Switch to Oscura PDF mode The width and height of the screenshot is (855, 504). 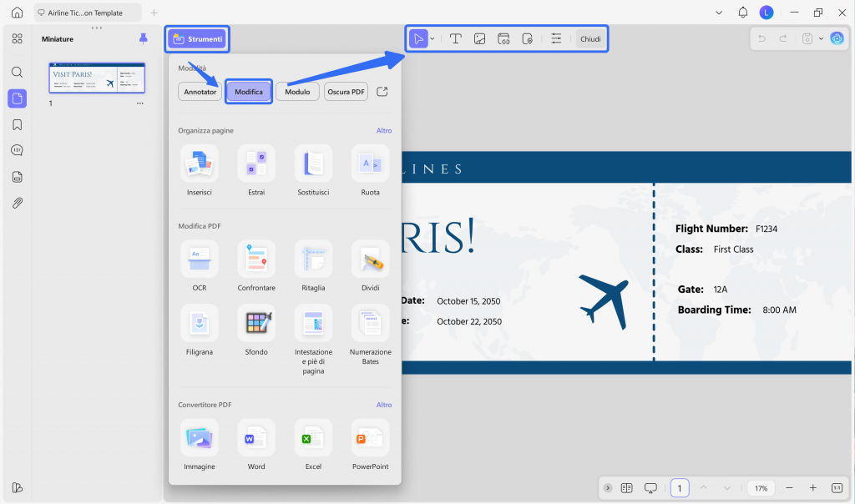tap(346, 92)
